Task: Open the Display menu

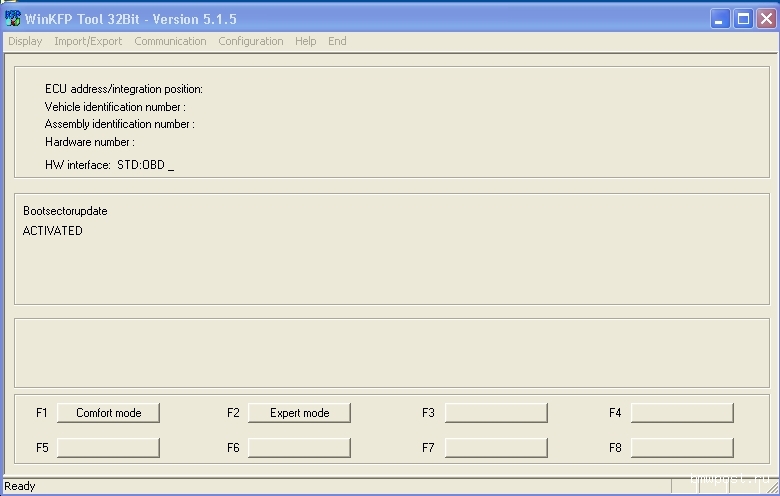Action: point(25,41)
